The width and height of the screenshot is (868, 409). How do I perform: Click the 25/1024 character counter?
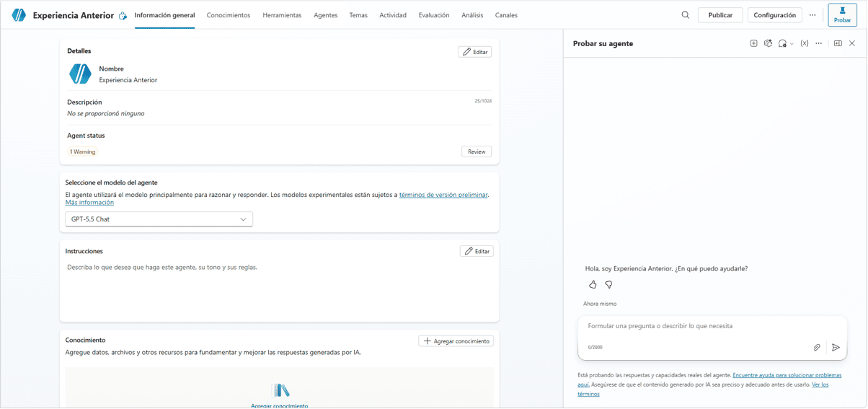click(x=483, y=101)
